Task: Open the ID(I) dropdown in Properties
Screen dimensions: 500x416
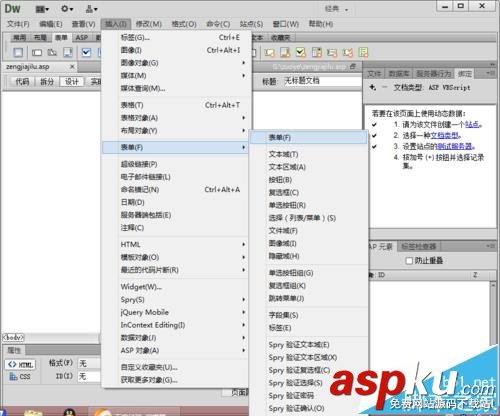Action: (89, 377)
